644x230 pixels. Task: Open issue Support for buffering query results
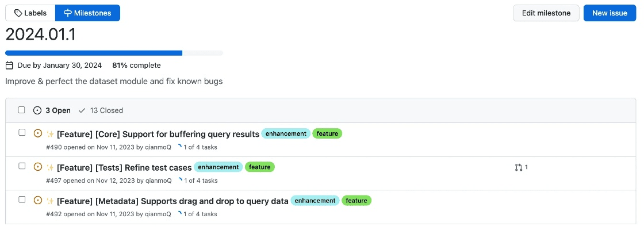point(158,134)
